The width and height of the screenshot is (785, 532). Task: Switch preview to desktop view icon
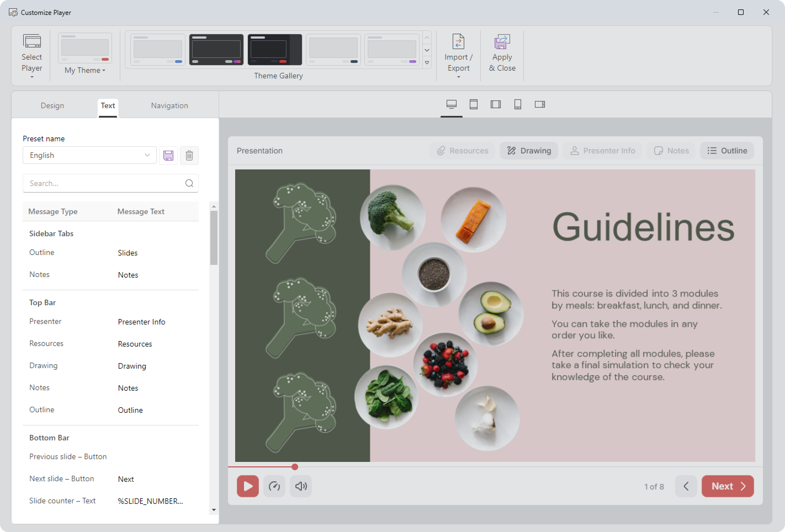tap(451, 104)
